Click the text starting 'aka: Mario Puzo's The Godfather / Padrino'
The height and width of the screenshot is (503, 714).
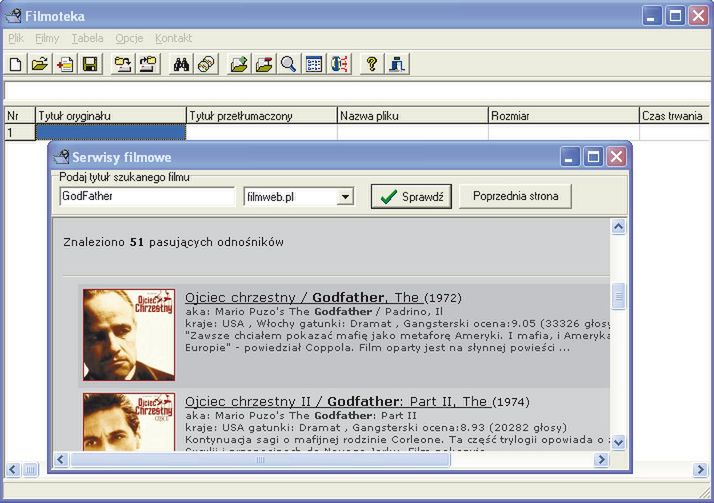(x=314, y=312)
